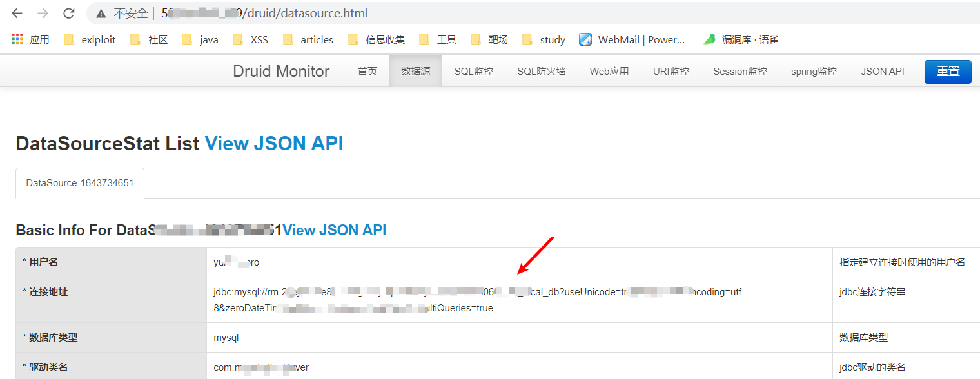Open the Web应用 menu item
980x379 pixels.
pyautogui.click(x=609, y=71)
